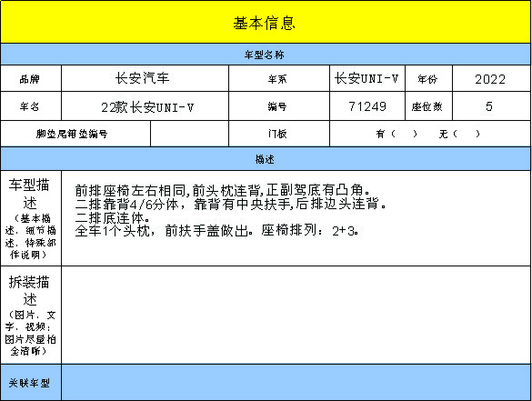532x401 pixels.
Task: Click the 品牌 label cell
Action: (x=31, y=78)
